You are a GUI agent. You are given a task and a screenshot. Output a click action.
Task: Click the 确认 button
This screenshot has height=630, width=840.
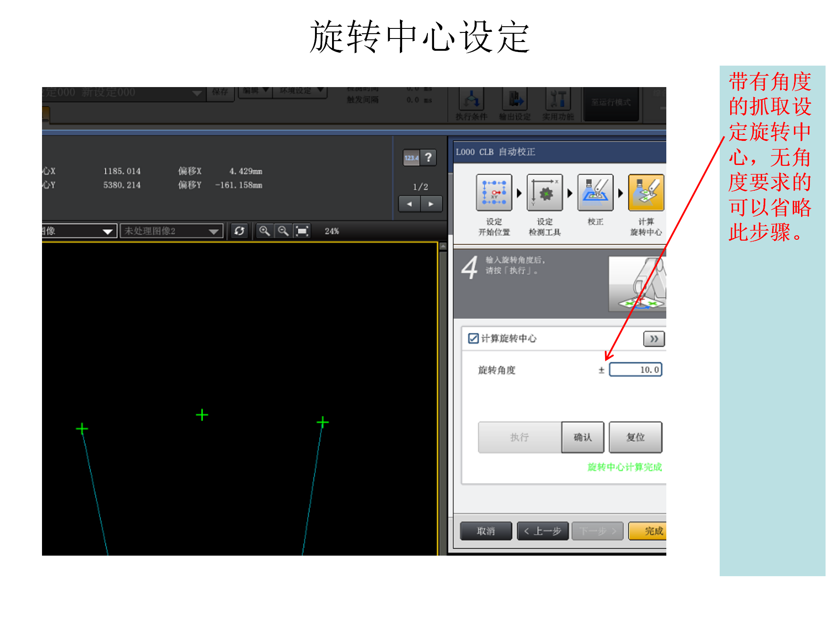point(583,437)
